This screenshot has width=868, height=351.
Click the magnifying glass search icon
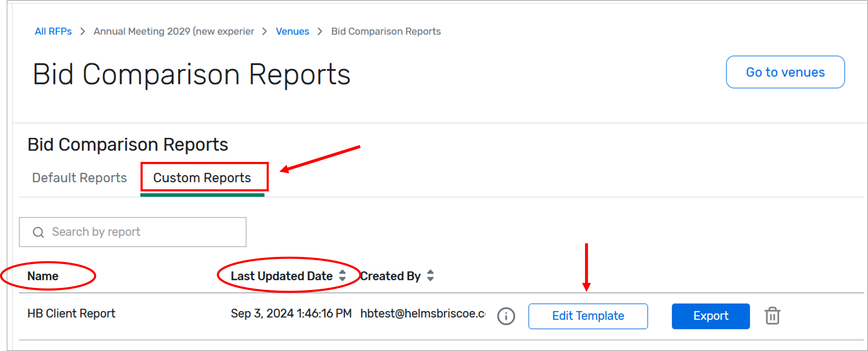pyautogui.click(x=38, y=232)
